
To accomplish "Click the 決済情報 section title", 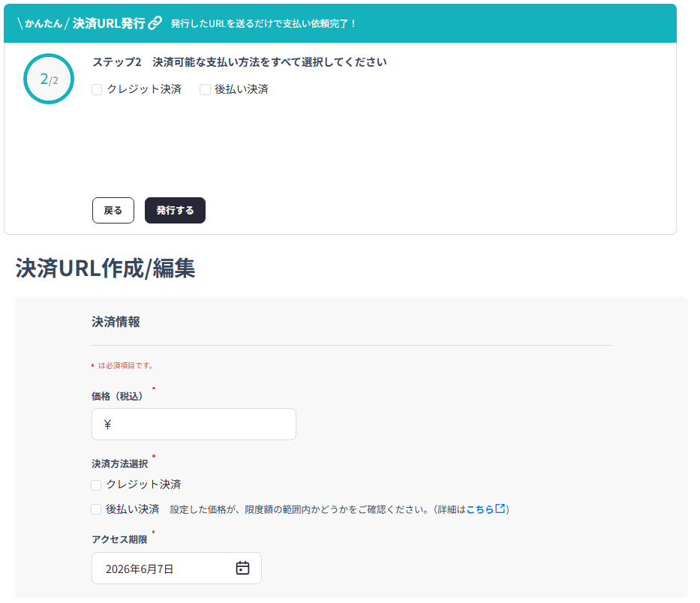I will pyautogui.click(x=116, y=322).
